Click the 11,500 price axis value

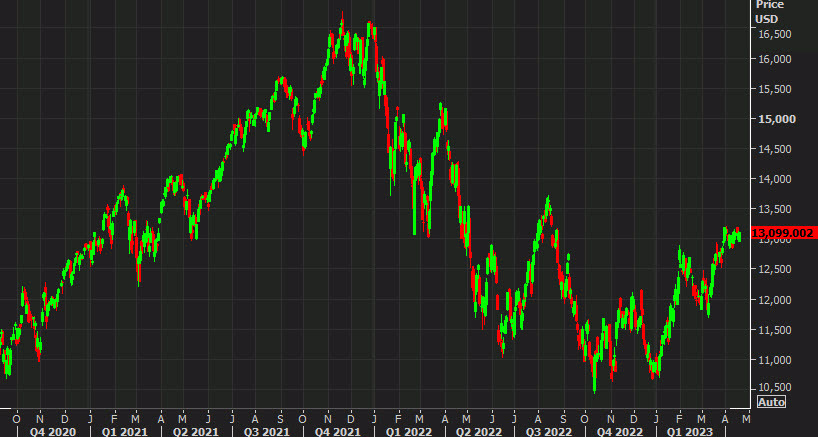(x=774, y=330)
